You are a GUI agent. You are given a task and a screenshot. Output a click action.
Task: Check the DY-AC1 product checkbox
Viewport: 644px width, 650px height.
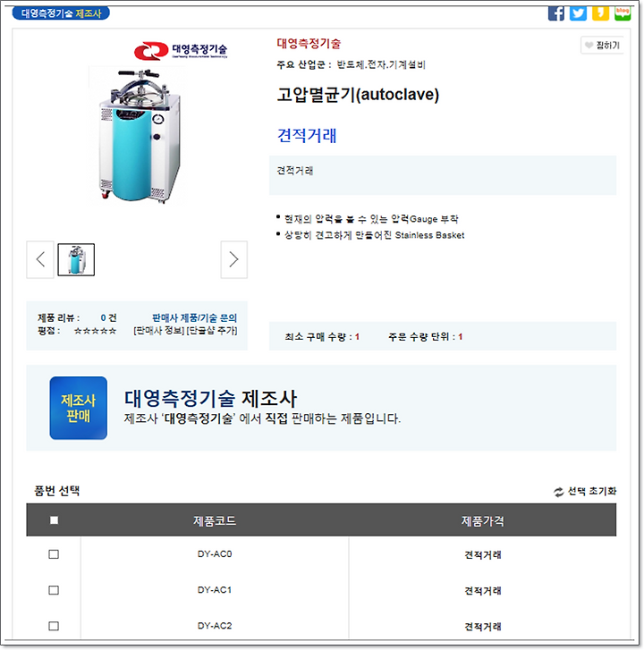pyautogui.click(x=54, y=590)
